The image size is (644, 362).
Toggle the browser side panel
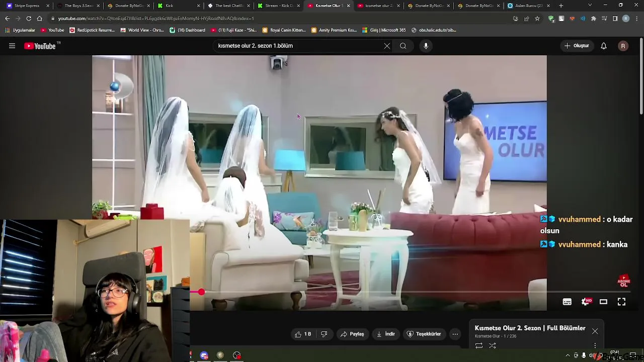point(615,19)
